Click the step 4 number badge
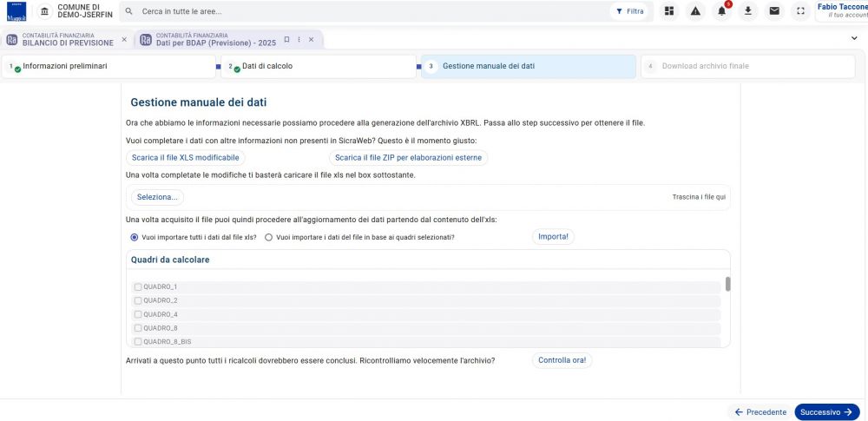868x421 pixels. (x=650, y=66)
